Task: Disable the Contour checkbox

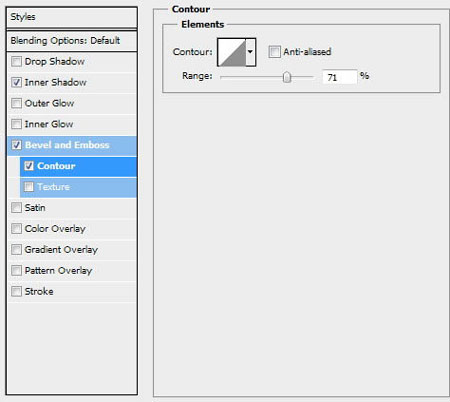Action: tap(29, 166)
